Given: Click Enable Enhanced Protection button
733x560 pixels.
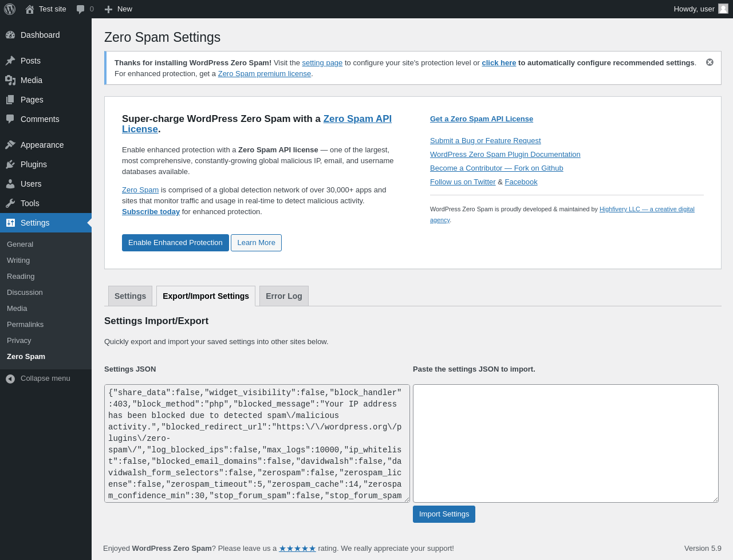Looking at the screenshot, I should pos(175,243).
